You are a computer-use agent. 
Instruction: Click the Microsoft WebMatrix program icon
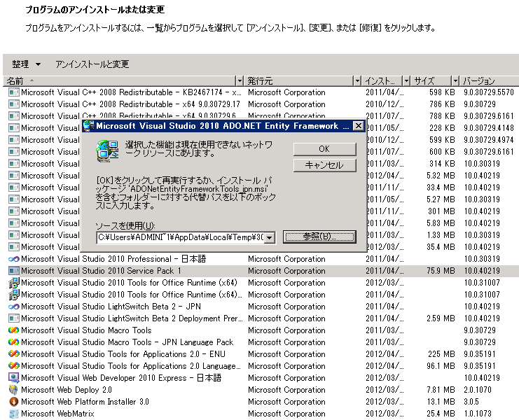[13, 414]
